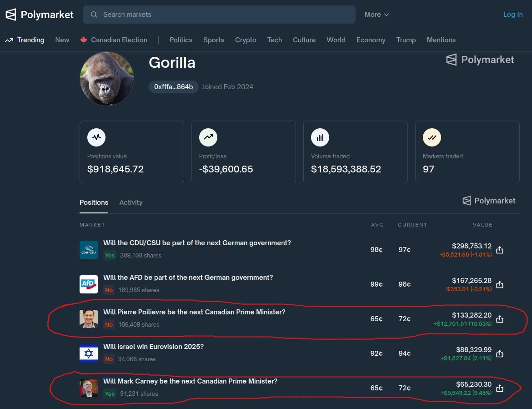
Task: Click the AfD market logo thumbnail
Action: click(x=89, y=284)
